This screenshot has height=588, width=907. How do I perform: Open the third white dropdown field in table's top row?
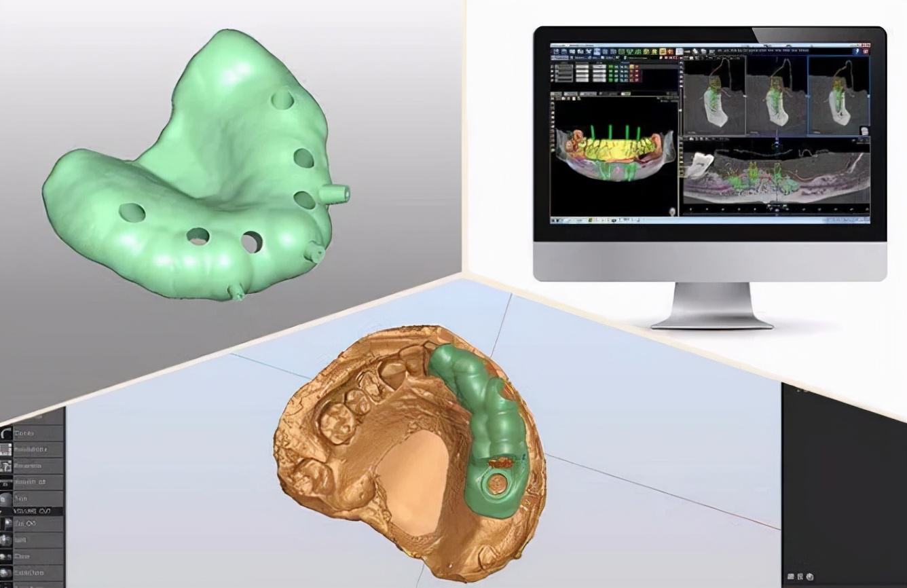click(599, 67)
